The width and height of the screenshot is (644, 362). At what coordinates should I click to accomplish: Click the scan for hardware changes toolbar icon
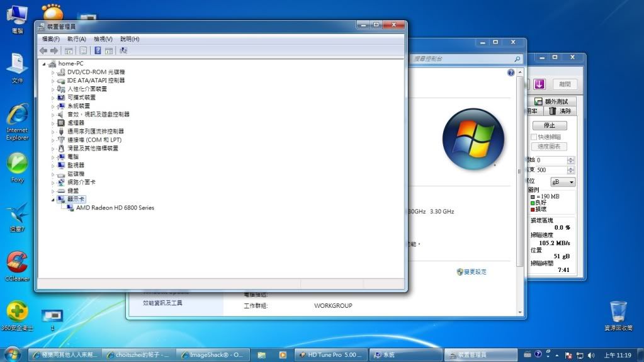pyautogui.click(x=123, y=50)
